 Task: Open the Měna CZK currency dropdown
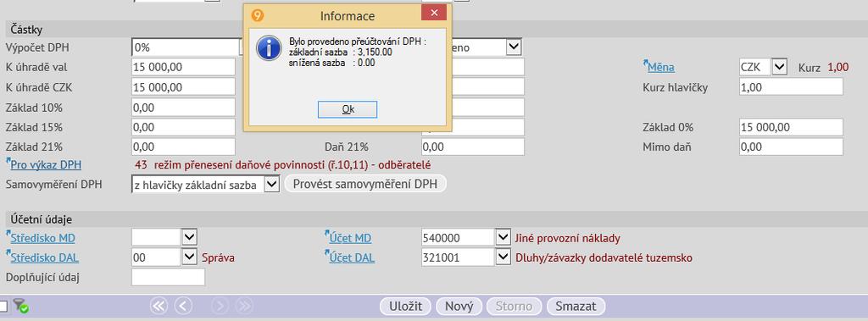coord(780,68)
